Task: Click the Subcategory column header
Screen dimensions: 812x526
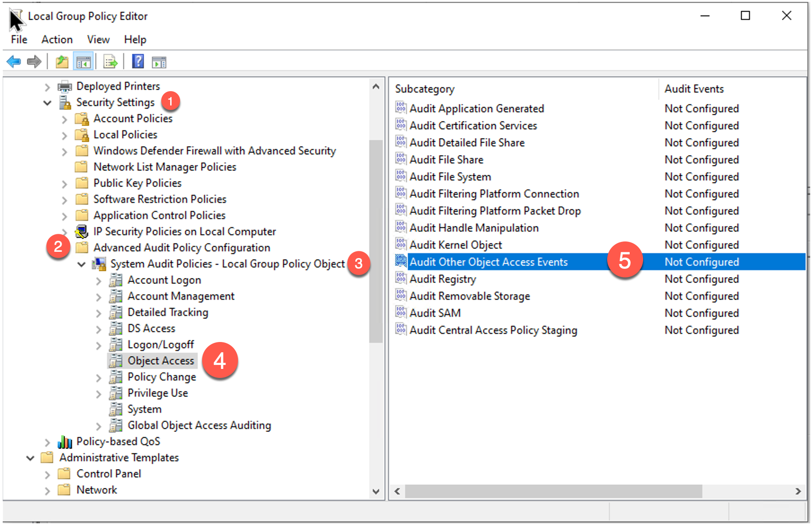Action: [425, 89]
